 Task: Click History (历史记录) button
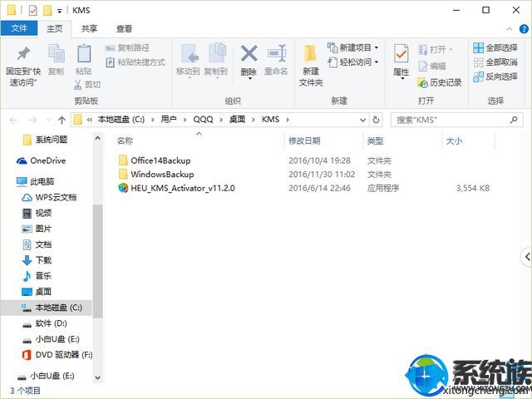click(440, 82)
